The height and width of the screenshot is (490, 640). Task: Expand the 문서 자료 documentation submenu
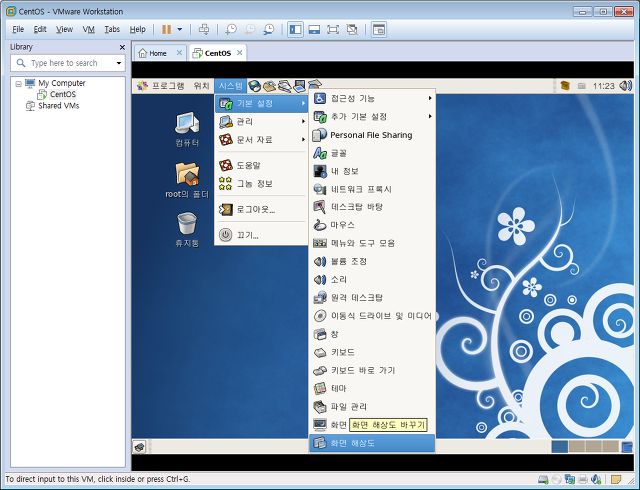tap(261, 140)
